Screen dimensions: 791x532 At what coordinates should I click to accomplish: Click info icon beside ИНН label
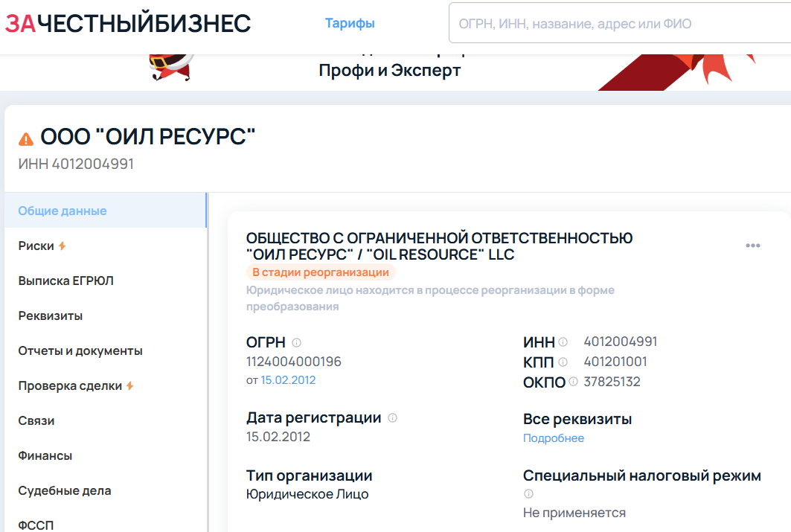(563, 342)
